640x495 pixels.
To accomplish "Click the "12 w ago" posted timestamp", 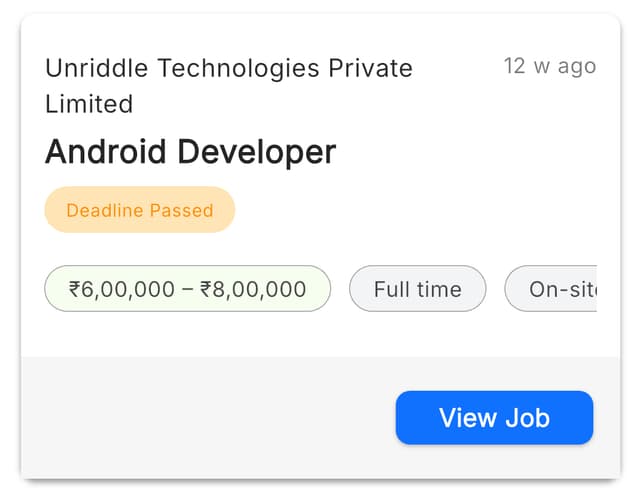I will coord(549,66).
